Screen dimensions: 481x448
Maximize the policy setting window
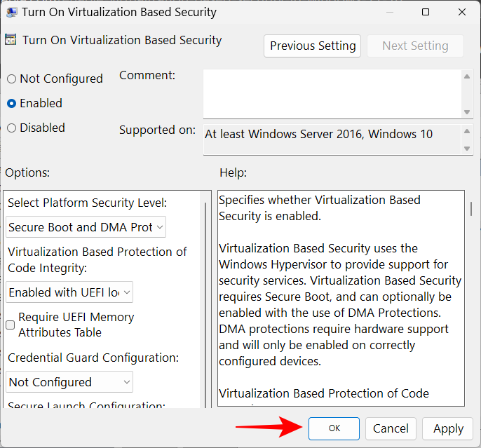click(x=426, y=12)
